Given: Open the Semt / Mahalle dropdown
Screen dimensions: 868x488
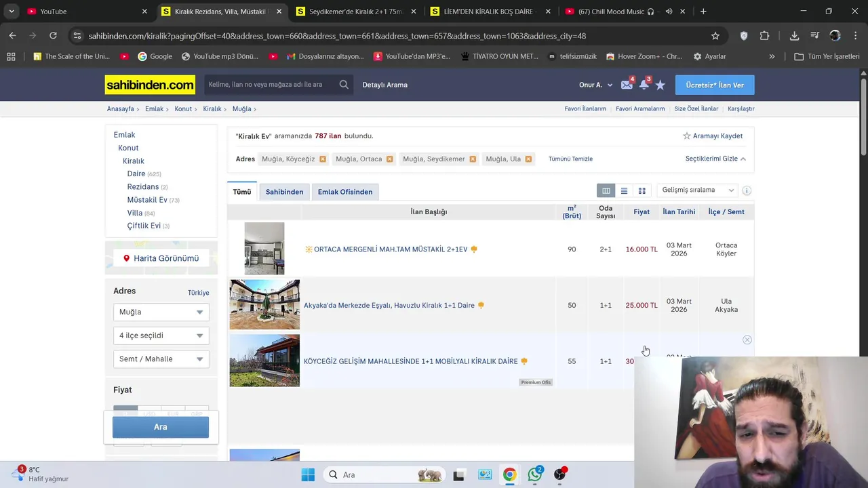Looking at the screenshot, I should click(161, 359).
